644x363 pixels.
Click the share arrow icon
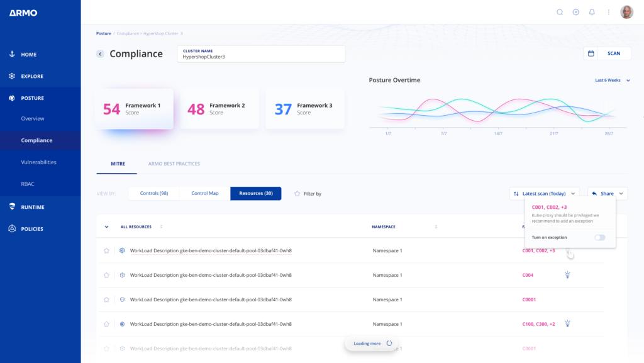(594, 193)
